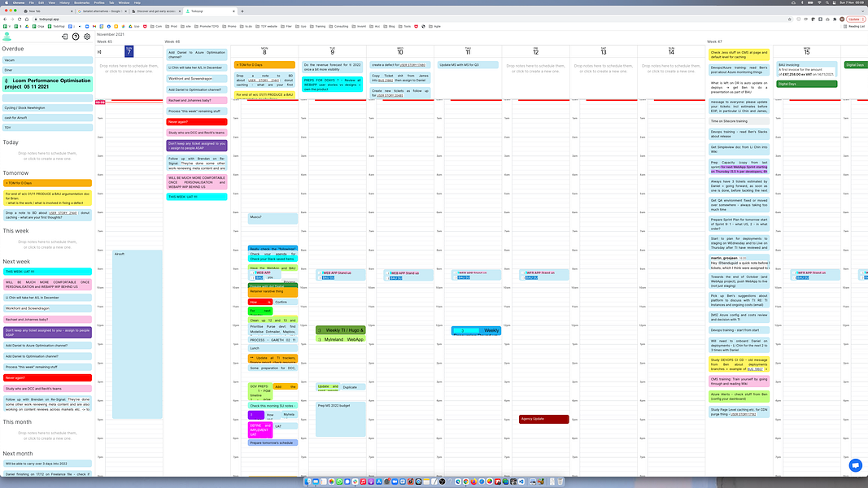Open the green Digital Days note on Monday 15

(806, 84)
